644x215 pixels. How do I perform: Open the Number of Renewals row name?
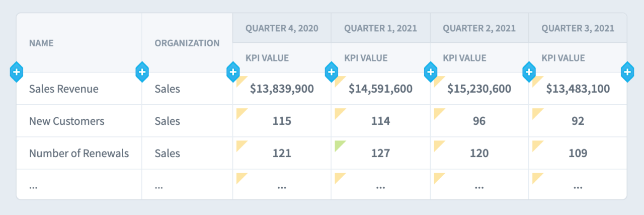pos(79,154)
